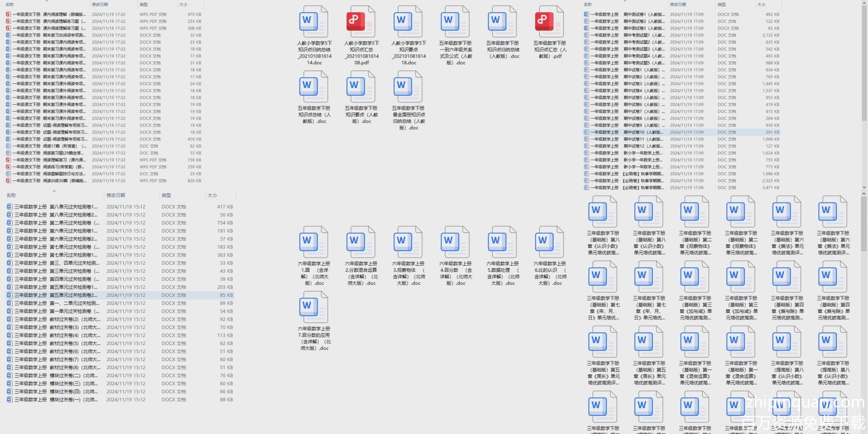Sort by 大小 column in 一年级语文下册 list
868x434 pixels.
(x=184, y=4)
